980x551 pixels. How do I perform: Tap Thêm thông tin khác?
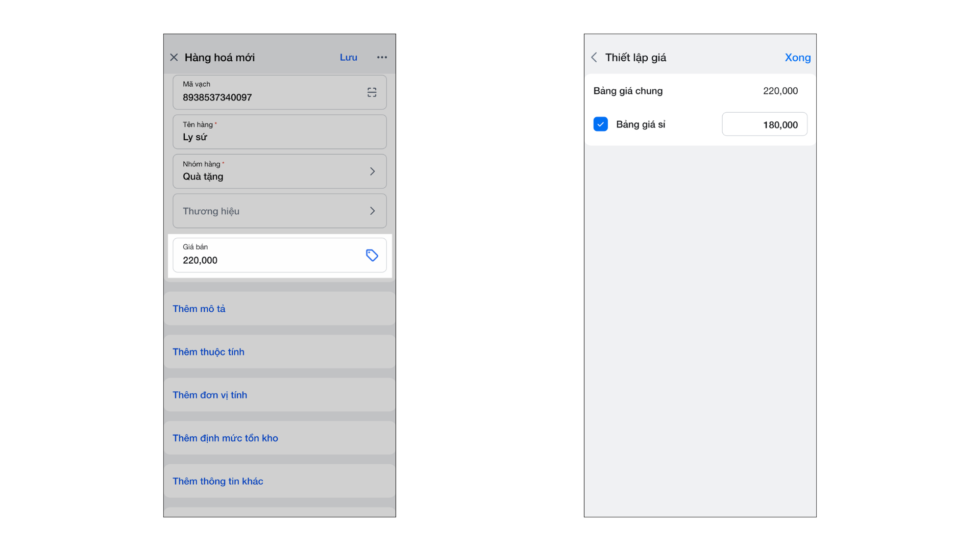(x=218, y=481)
